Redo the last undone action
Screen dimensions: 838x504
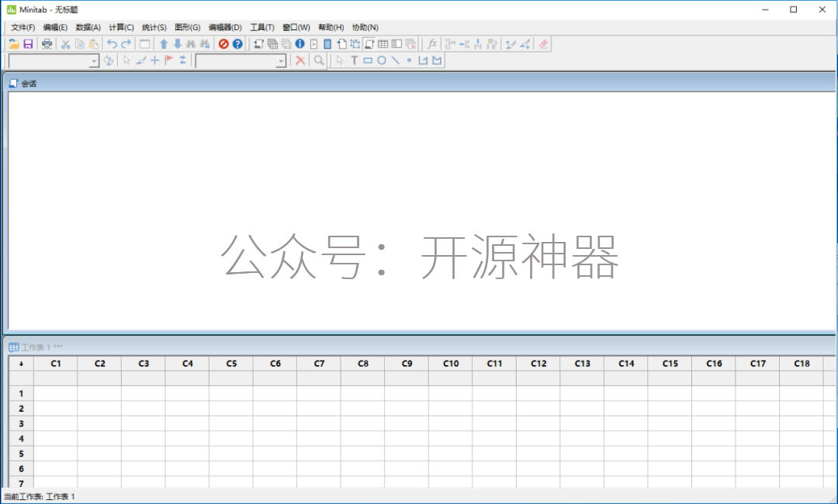(126, 44)
